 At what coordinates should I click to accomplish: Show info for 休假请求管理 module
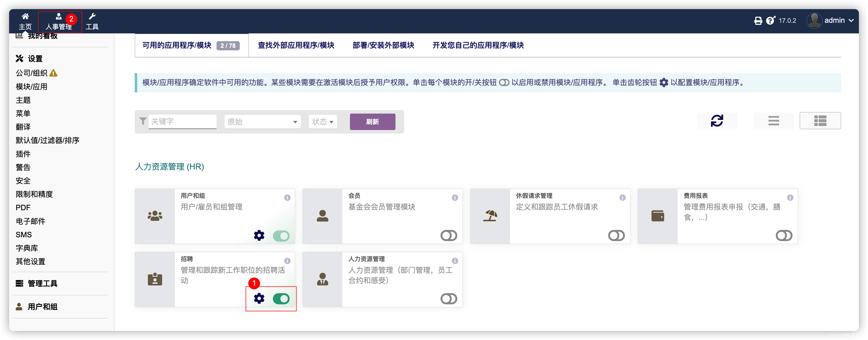(x=622, y=198)
